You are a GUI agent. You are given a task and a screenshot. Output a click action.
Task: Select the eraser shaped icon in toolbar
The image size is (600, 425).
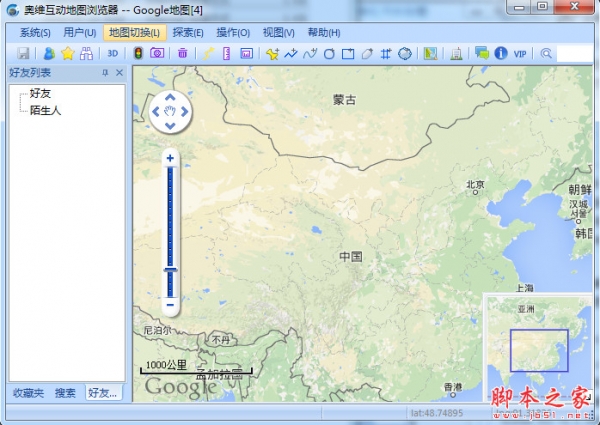coord(367,54)
